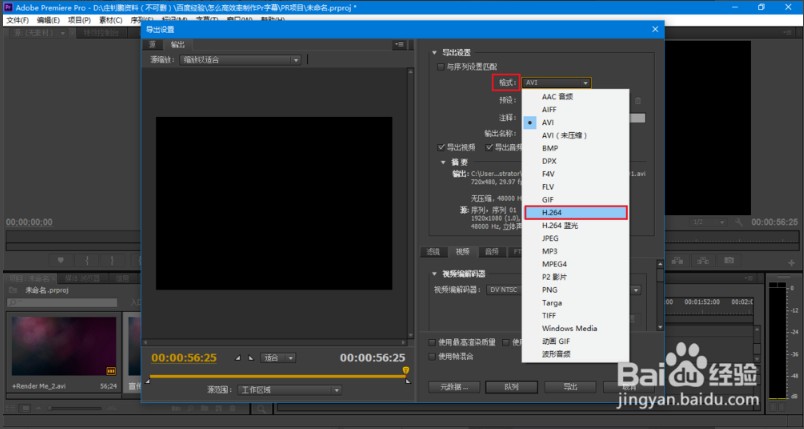Click the 元数据 metadata button
Viewport: 804px width, 429px height.
point(454,386)
